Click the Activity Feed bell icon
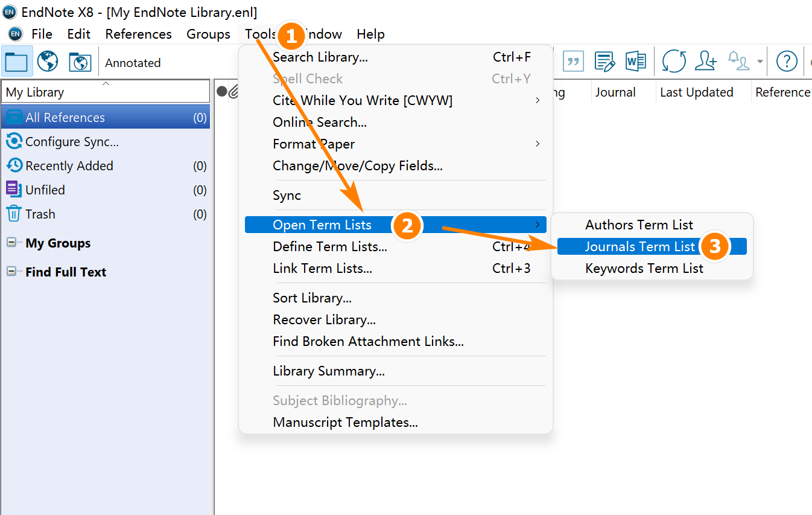The height and width of the screenshot is (515, 812). click(x=738, y=61)
